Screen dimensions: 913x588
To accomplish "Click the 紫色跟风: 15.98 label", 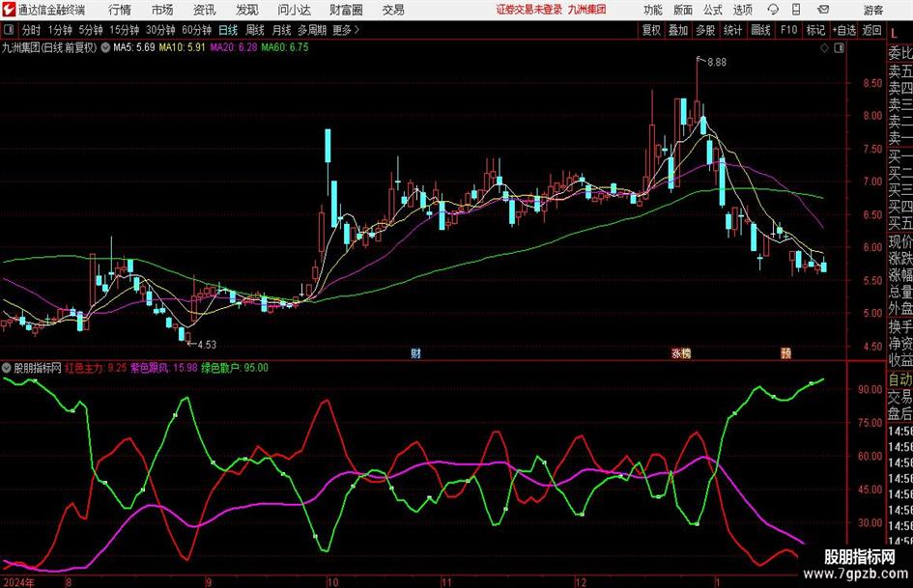I will 164,368.
